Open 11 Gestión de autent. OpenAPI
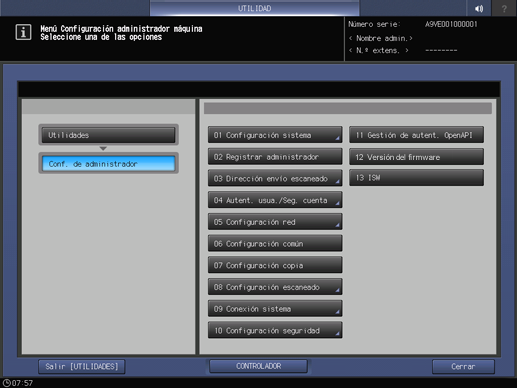 tap(416, 135)
